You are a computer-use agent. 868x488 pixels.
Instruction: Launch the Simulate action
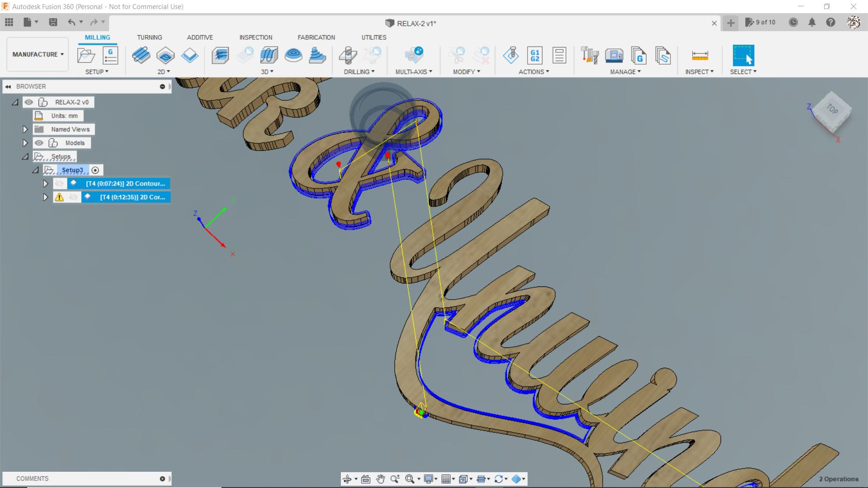511,55
